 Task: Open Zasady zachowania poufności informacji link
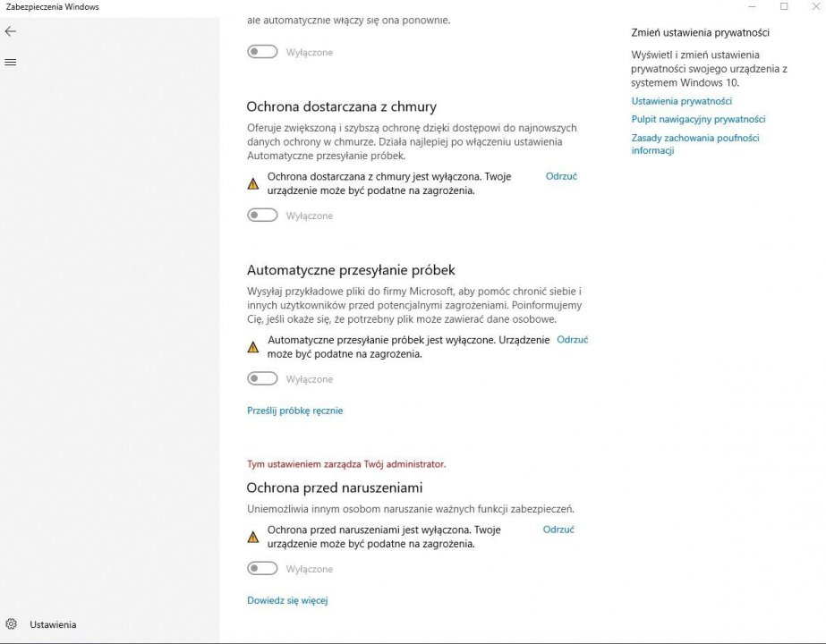click(695, 144)
